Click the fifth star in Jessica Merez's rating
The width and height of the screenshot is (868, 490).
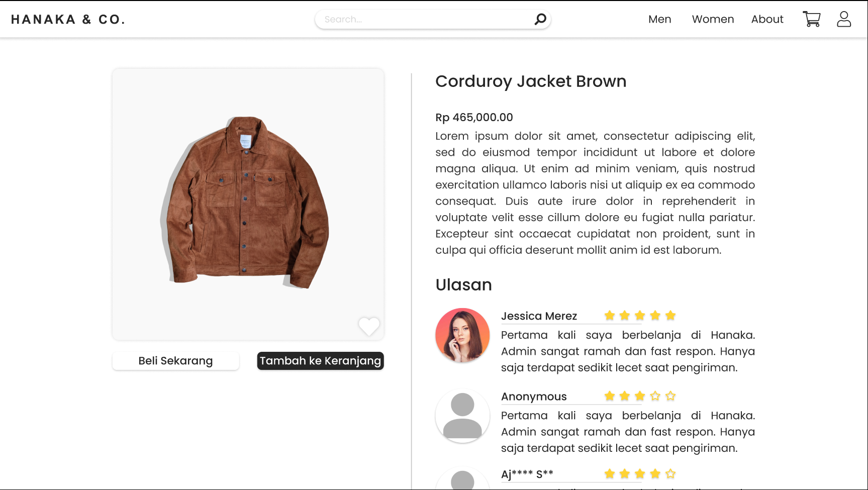[670, 316]
